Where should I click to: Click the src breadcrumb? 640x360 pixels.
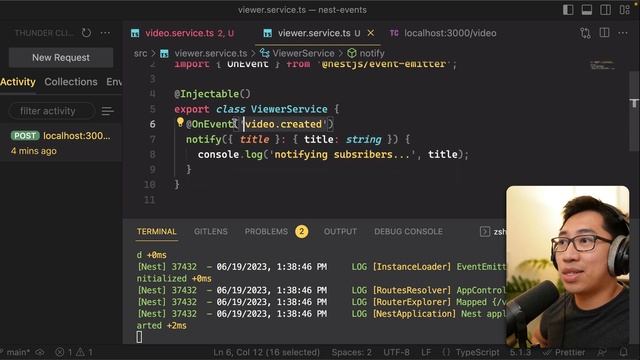(140, 53)
